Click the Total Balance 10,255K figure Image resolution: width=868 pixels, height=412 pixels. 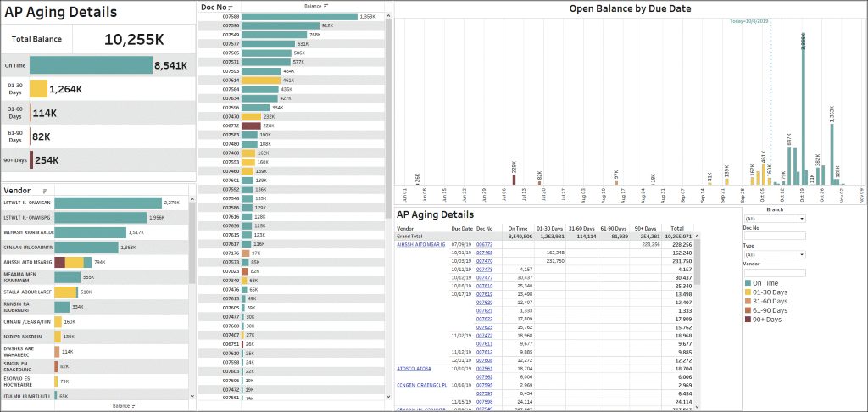pyautogui.click(x=134, y=39)
